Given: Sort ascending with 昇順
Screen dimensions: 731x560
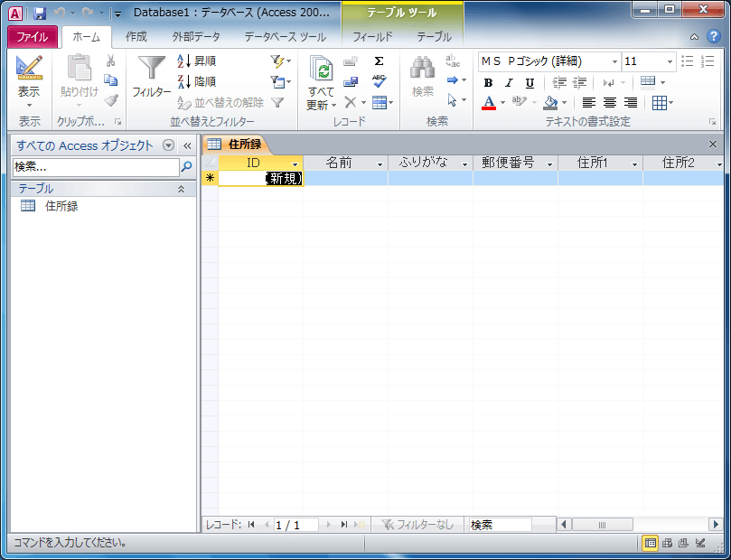Looking at the screenshot, I should (196, 61).
